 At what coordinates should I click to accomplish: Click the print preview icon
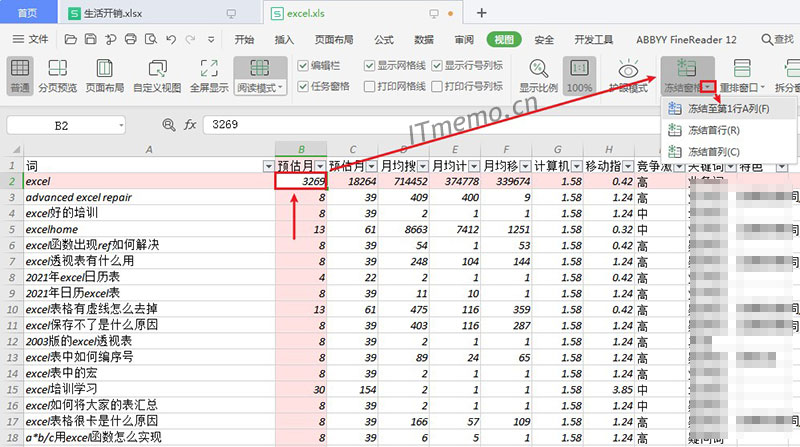click(151, 39)
